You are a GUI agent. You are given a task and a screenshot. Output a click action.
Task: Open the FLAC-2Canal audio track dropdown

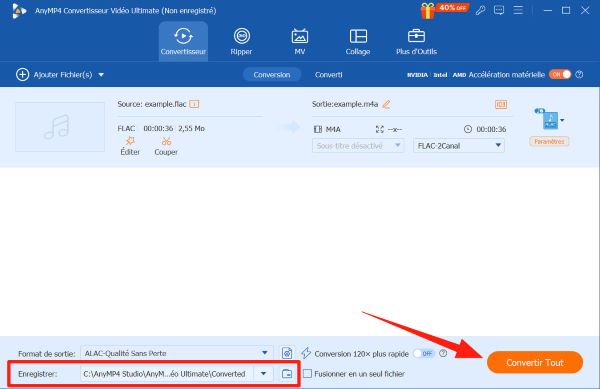click(458, 146)
